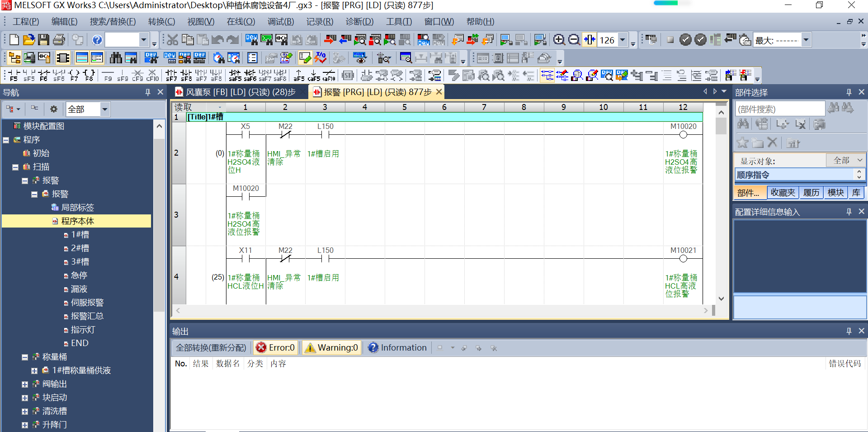Click the ladder editor vertical scrollbar down arrow
This screenshot has width=868, height=432.
[721, 299]
